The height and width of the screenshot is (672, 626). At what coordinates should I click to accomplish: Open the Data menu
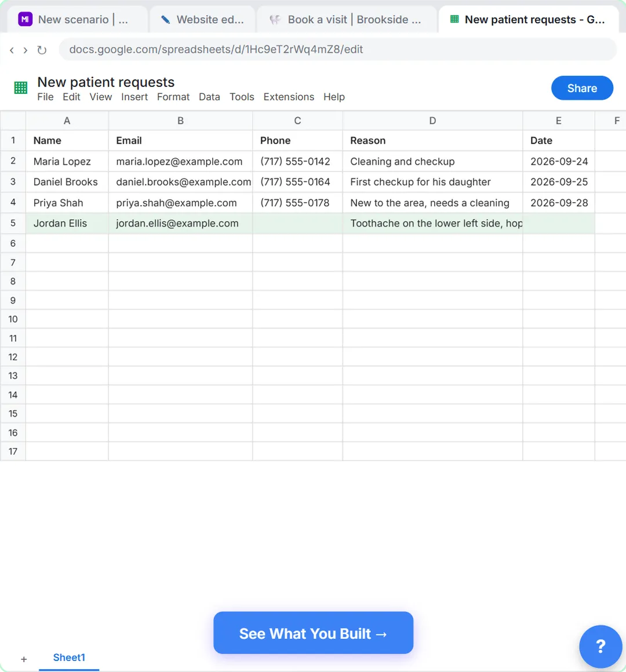[x=209, y=97]
